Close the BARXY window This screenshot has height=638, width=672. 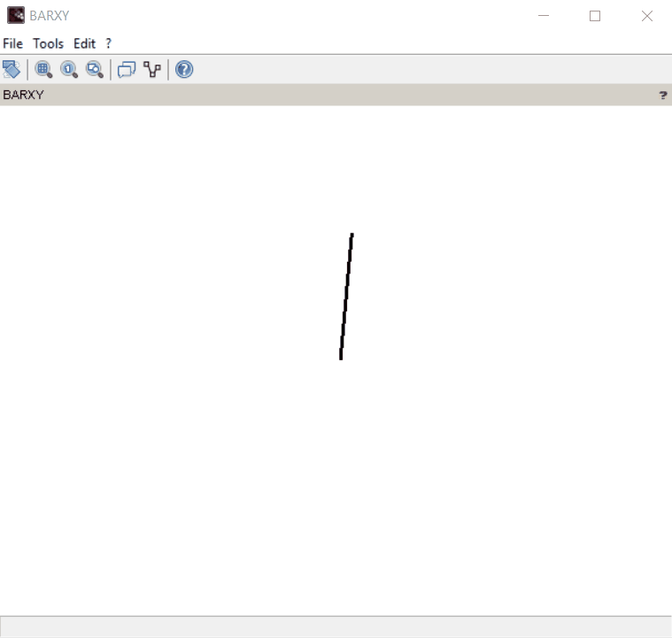tap(646, 16)
